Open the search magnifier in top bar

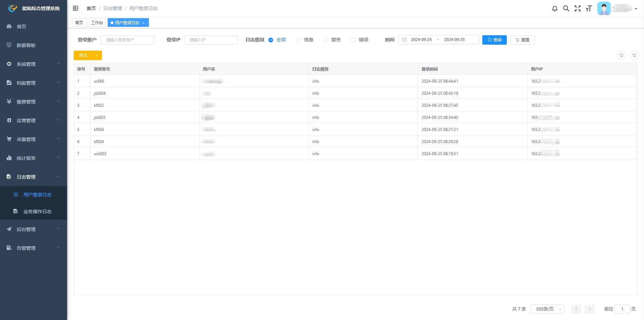click(566, 9)
